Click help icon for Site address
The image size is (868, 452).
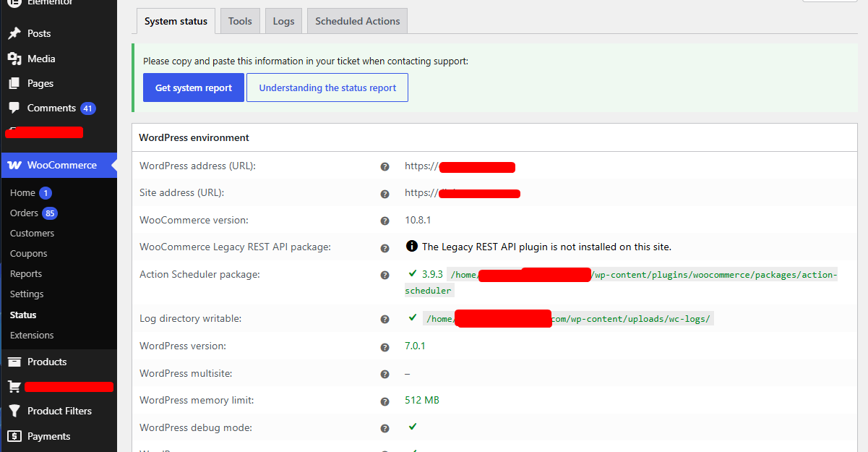pyautogui.click(x=384, y=194)
